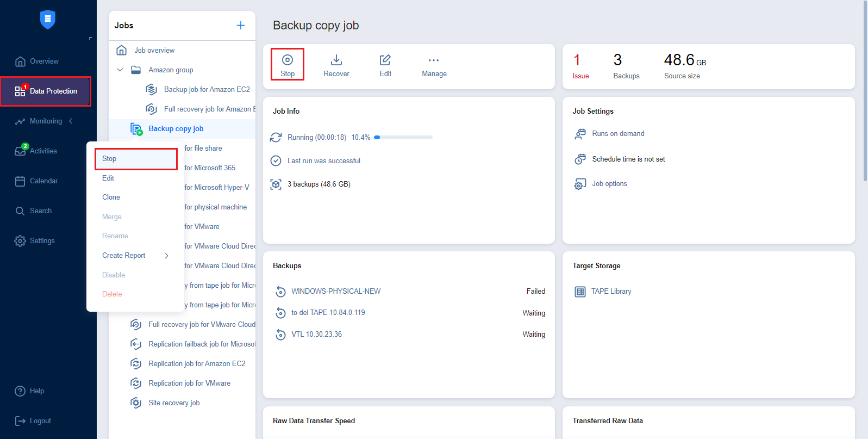The image size is (868, 439).
Task: Collapse the Amazon group folder
Action: pyautogui.click(x=120, y=70)
